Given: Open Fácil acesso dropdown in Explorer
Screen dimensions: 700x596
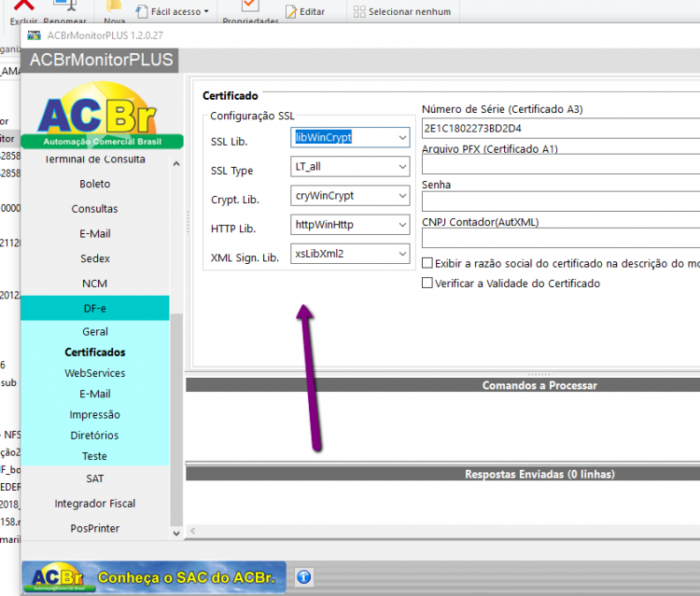Looking at the screenshot, I should (173, 11).
